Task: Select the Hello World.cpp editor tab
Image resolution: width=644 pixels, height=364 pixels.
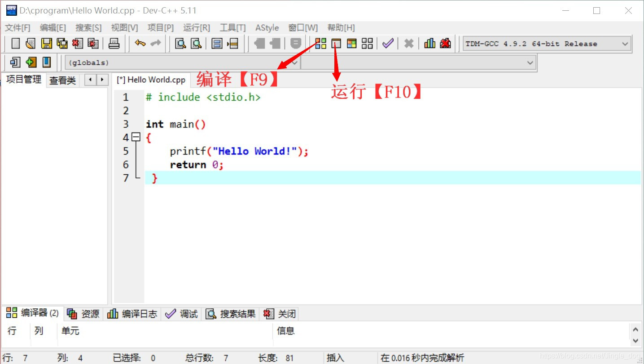Action: click(x=151, y=80)
